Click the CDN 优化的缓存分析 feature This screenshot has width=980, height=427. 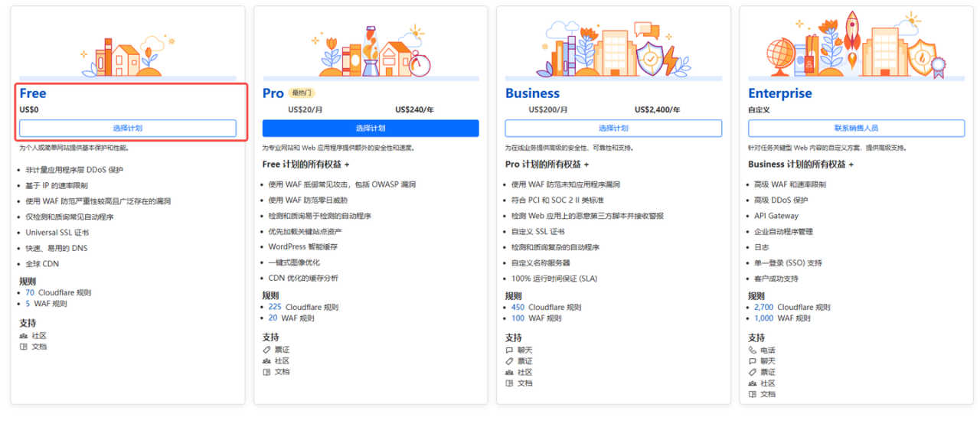pos(303,279)
